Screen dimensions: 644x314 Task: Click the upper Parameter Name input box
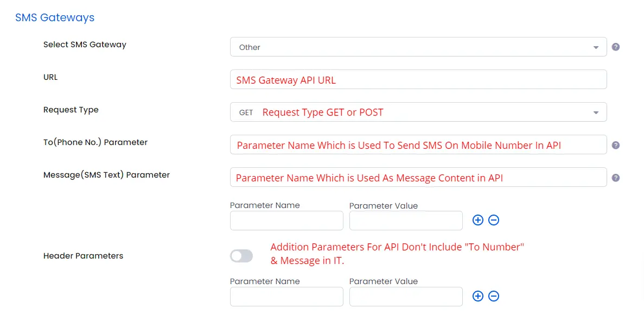pyautogui.click(x=286, y=221)
